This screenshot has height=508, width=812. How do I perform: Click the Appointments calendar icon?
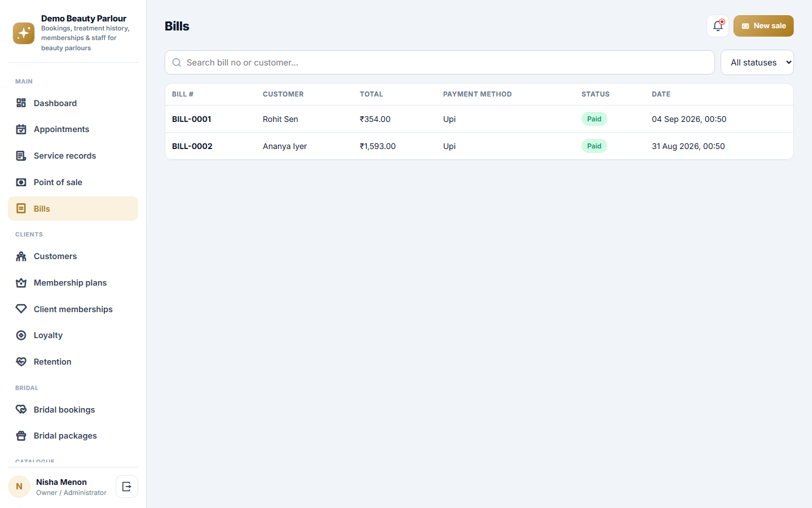21,129
